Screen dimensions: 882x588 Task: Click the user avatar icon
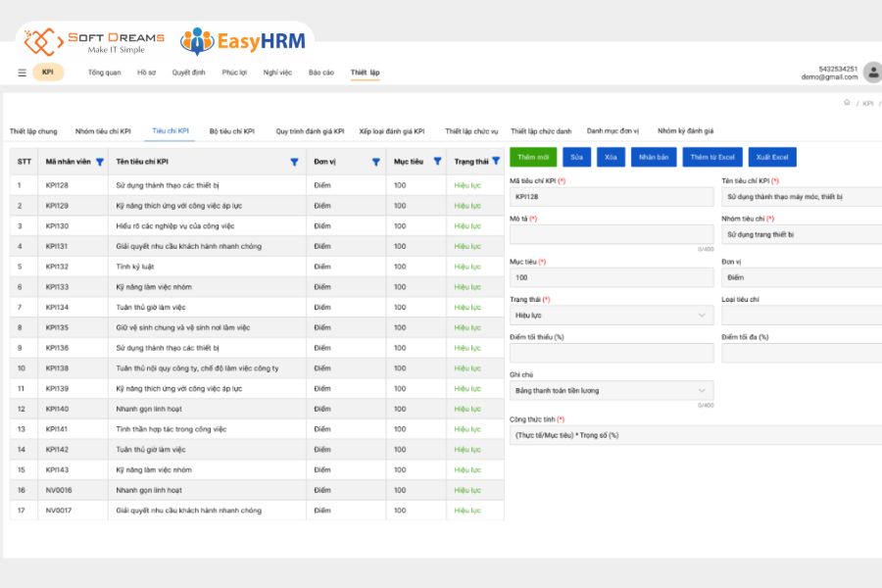click(x=873, y=73)
